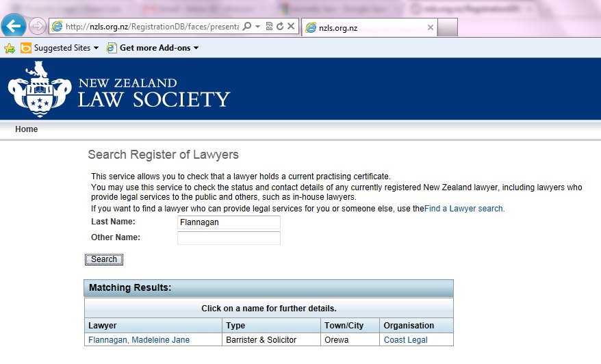The width and height of the screenshot is (601, 364).
Task: Click the empty Other Name field
Action: [229, 238]
